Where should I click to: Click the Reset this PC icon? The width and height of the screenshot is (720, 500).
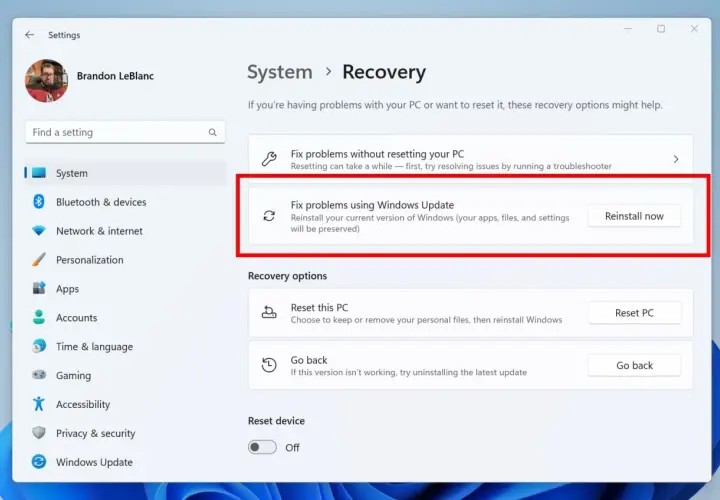coord(269,313)
